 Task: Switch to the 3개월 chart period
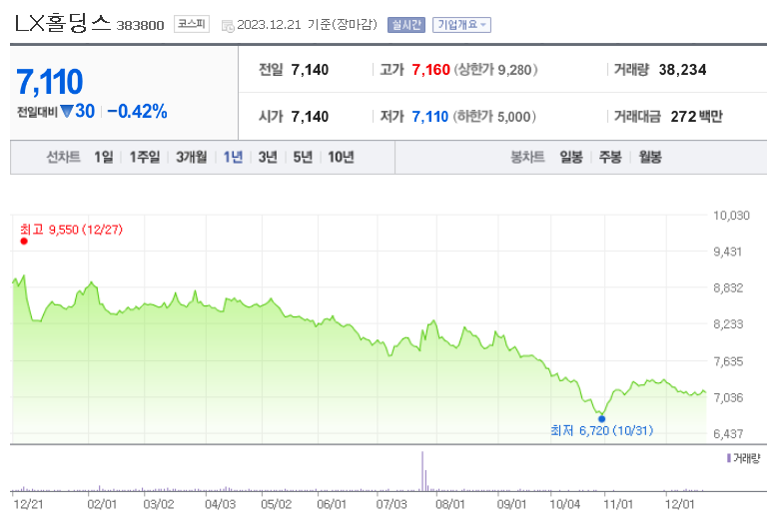tap(192, 157)
